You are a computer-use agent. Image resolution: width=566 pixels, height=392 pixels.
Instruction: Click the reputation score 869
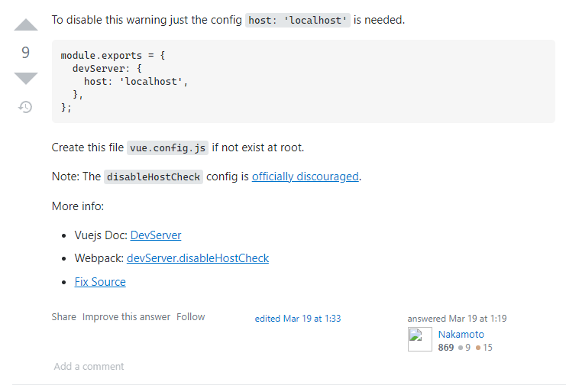coord(446,348)
